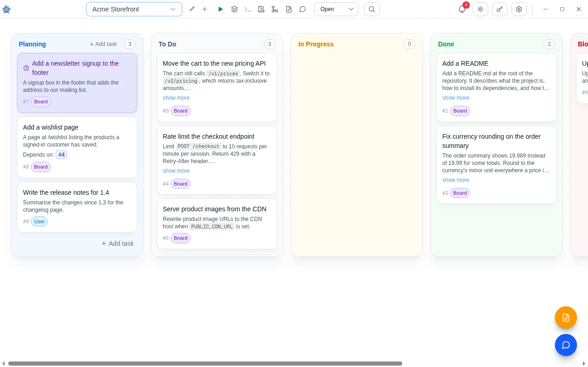Click the Board tag on the CDN images card
This screenshot has height=367, width=588.
(181, 238)
